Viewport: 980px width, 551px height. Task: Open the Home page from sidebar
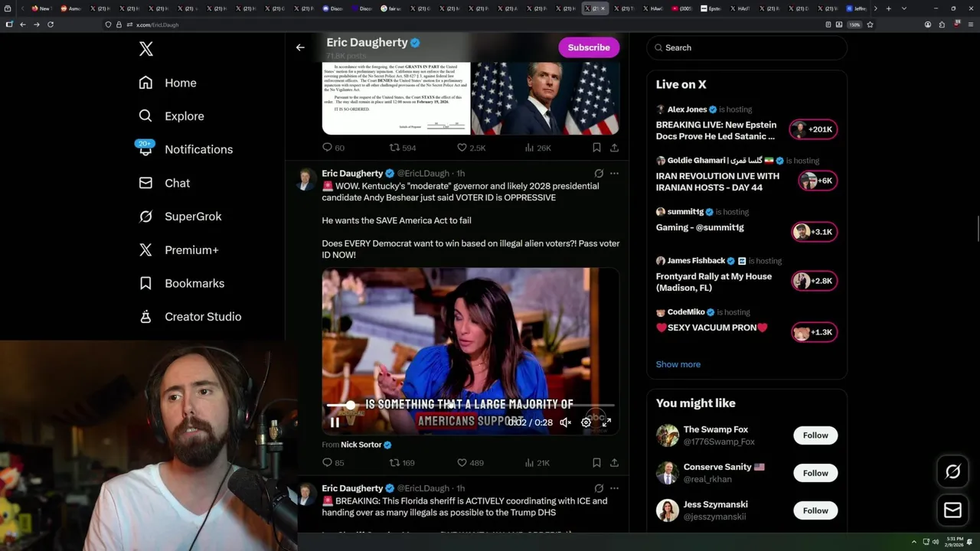coord(168,83)
